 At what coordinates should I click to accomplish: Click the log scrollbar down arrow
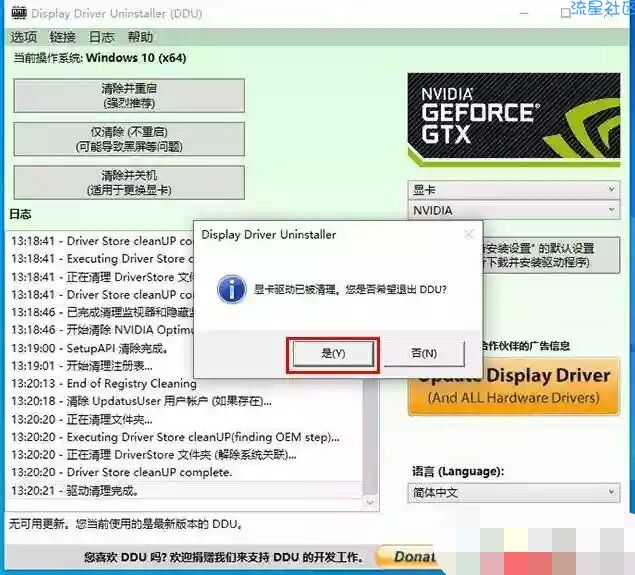pos(370,503)
